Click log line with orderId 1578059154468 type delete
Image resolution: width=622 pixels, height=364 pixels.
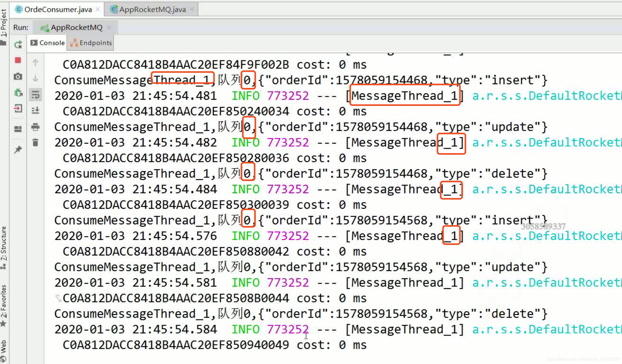coord(301,173)
